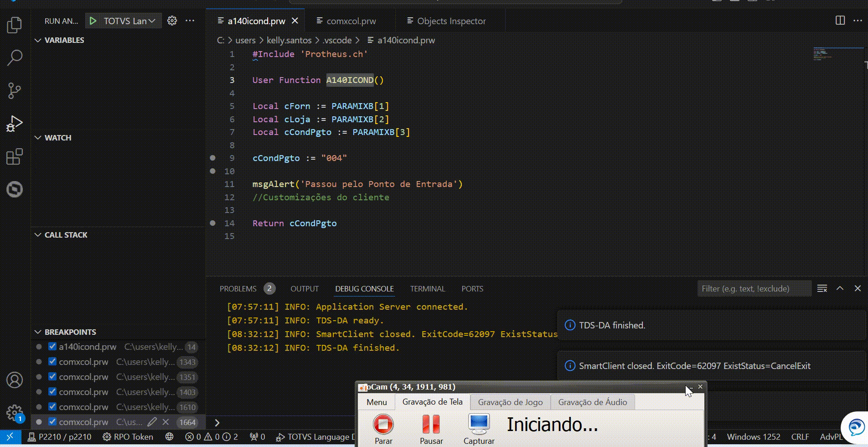Switch oCam to Gravação de Jogo tab
The width and height of the screenshot is (868, 447).
510,402
